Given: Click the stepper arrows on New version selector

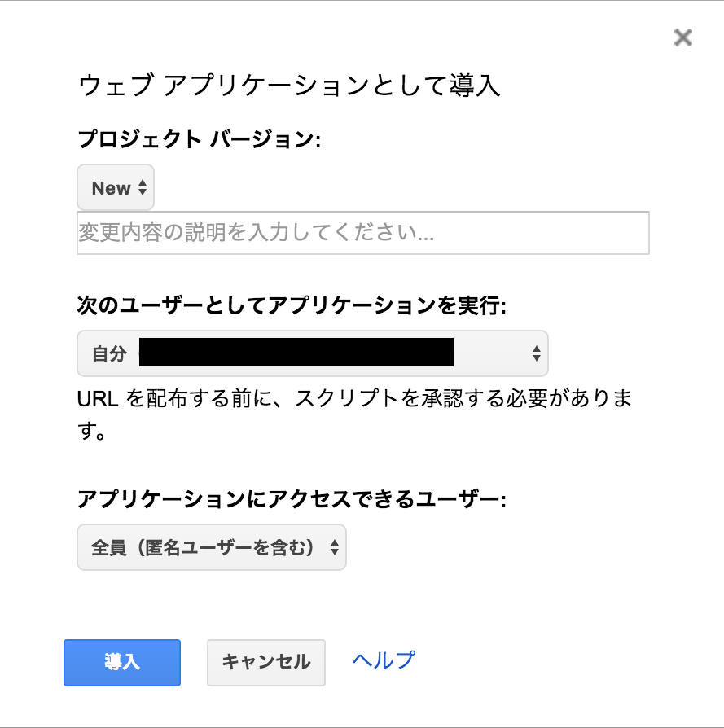Looking at the screenshot, I should point(142,187).
